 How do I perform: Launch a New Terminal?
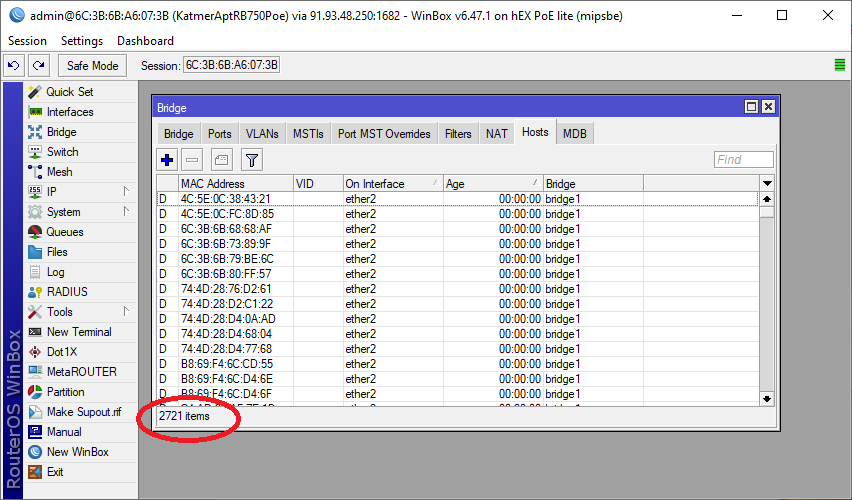pos(80,332)
